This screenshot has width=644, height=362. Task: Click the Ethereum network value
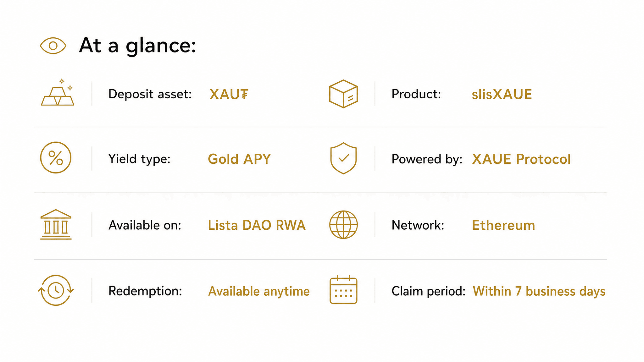[503, 225]
